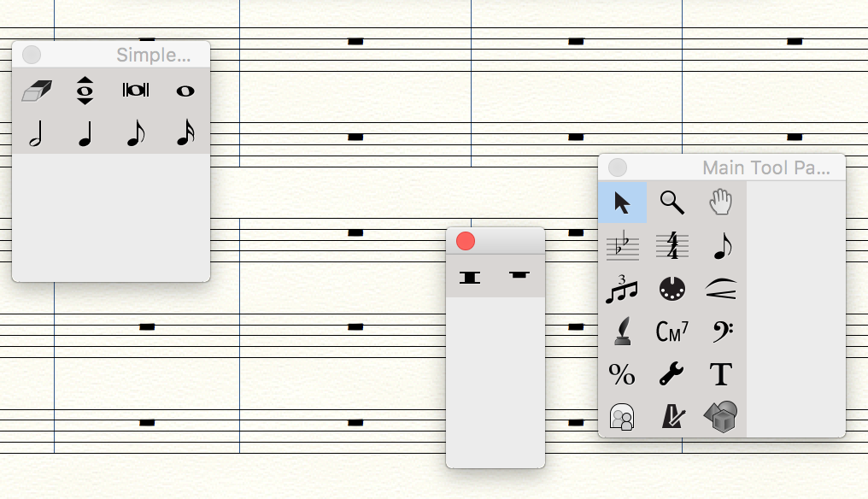Pick the half note duration
Viewport: 868px width, 499px height.
37,135
